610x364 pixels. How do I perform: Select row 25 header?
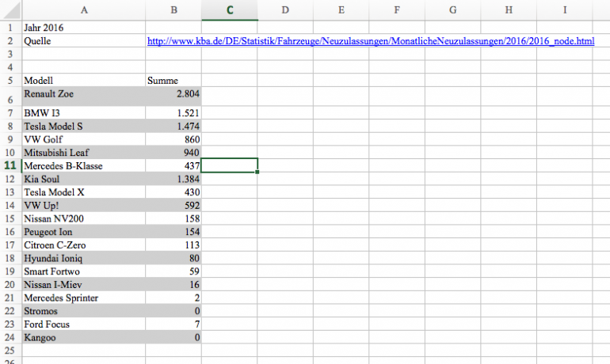pos(10,351)
